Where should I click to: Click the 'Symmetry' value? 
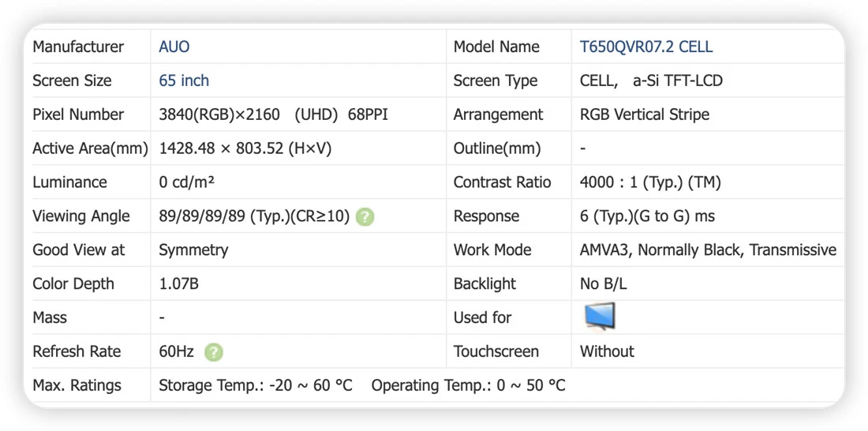pos(193,250)
